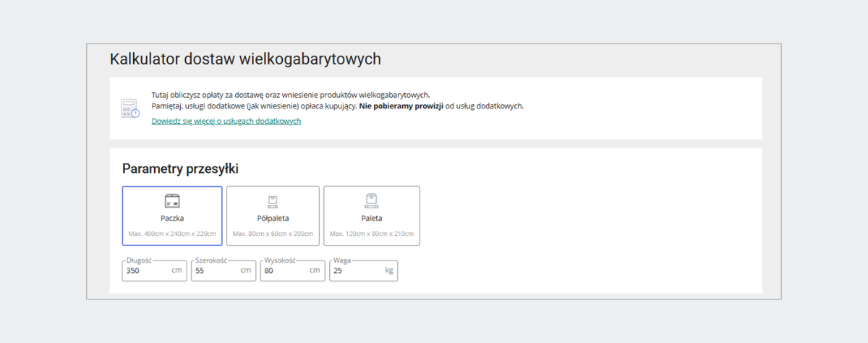This screenshot has width=868, height=343.
Task: Click the Paleta pallet icon
Action: (x=372, y=200)
